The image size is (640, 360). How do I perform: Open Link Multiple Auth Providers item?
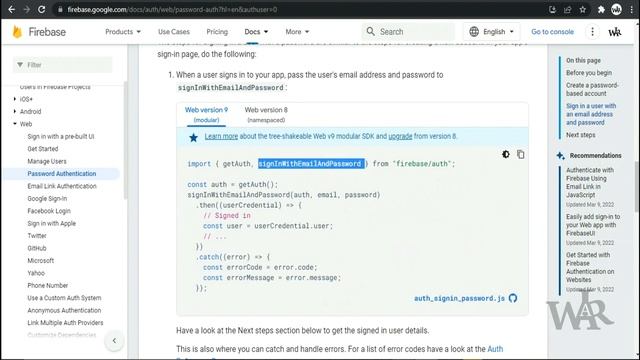coord(65,322)
